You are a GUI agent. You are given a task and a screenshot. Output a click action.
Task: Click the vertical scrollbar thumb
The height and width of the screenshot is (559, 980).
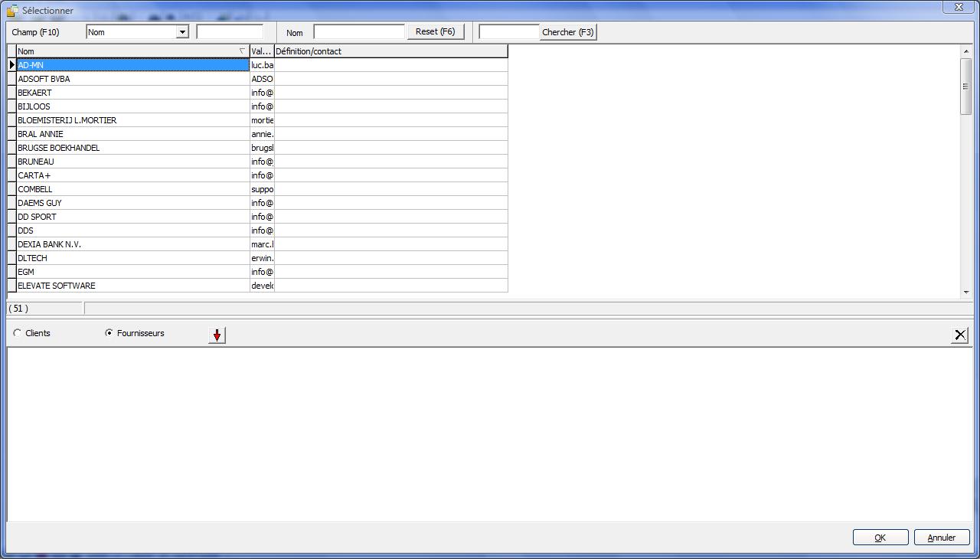click(966, 87)
